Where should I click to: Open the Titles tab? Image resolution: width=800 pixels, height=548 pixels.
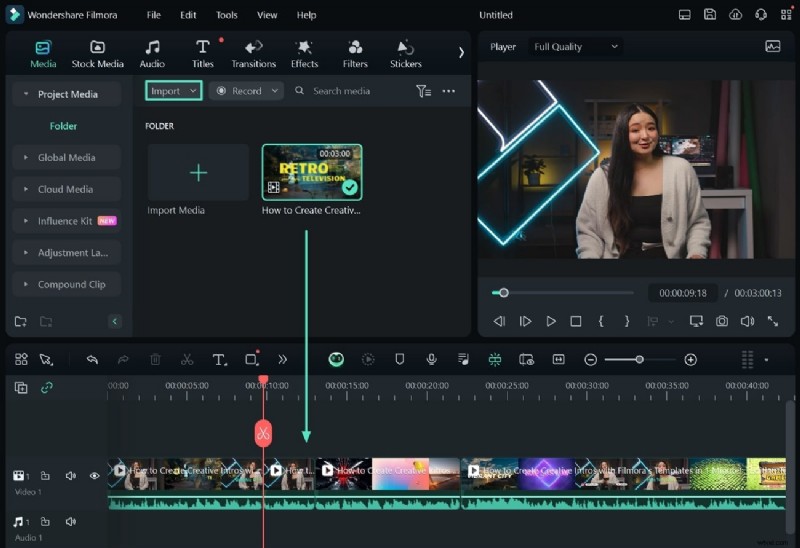pyautogui.click(x=203, y=54)
